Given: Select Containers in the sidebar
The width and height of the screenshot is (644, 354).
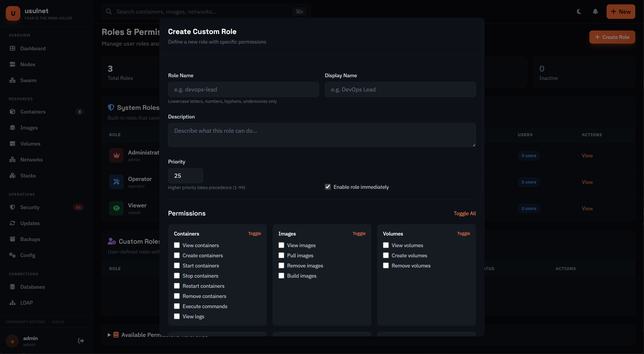Looking at the screenshot, I should coord(33,112).
